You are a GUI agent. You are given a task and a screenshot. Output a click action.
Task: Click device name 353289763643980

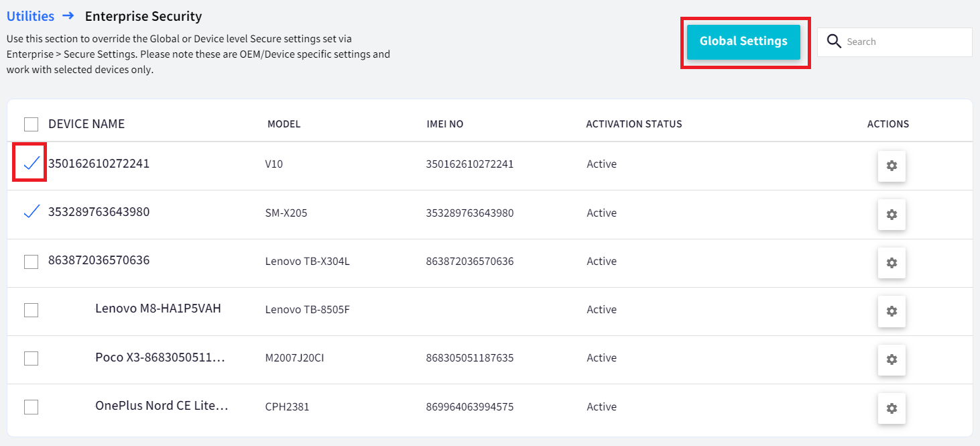(x=99, y=212)
